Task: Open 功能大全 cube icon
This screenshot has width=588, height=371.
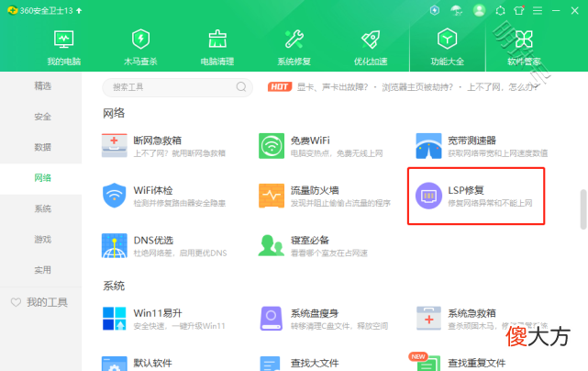Action: pyautogui.click(x=447, y=39)
